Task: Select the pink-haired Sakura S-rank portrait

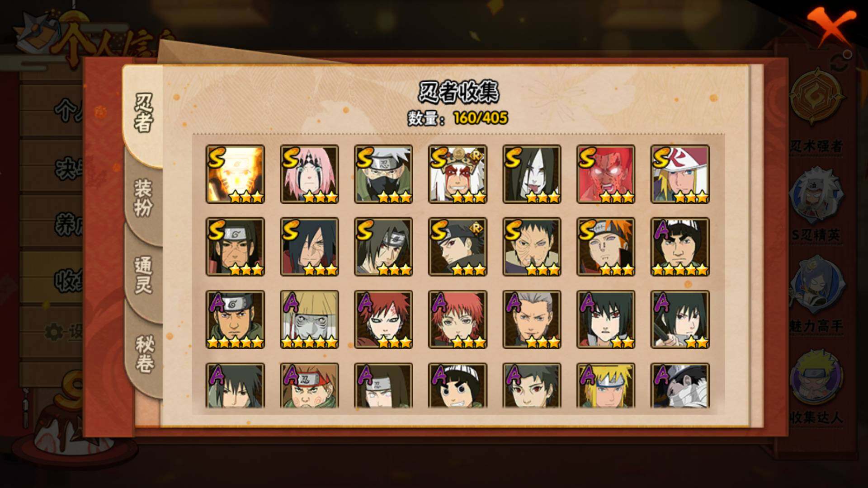Action: (x=309, y=174)
